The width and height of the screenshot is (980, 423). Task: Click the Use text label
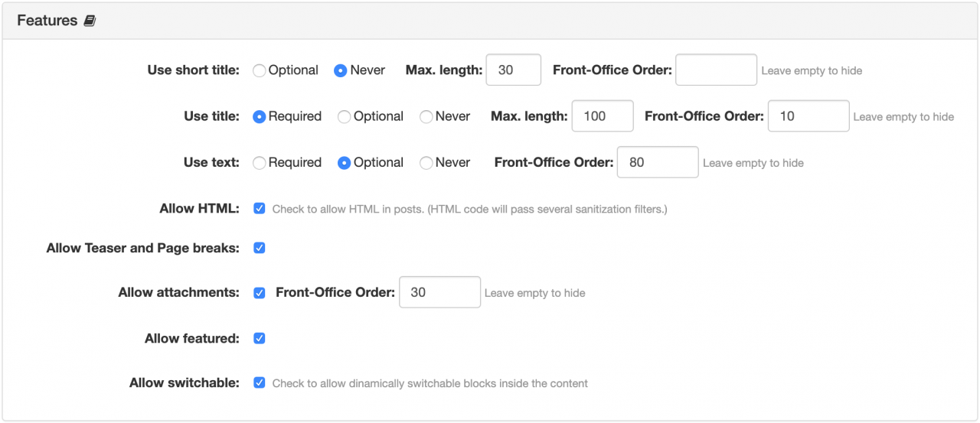(212, 162)
